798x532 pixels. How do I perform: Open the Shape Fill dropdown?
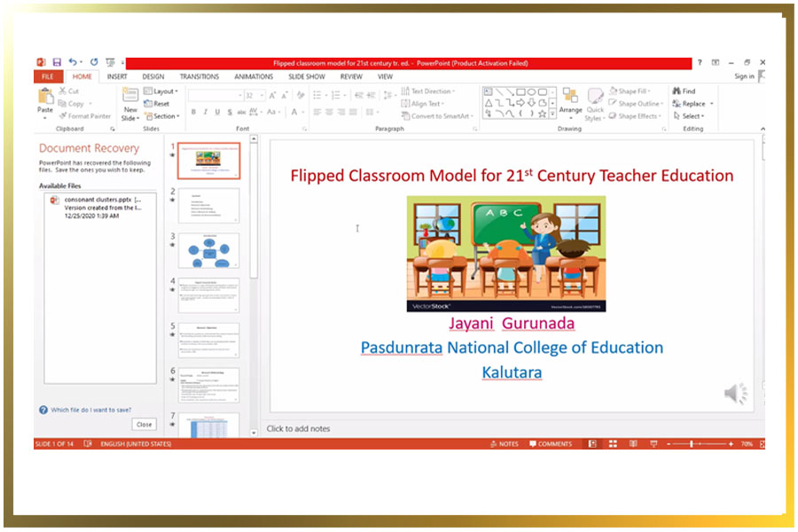630,91
